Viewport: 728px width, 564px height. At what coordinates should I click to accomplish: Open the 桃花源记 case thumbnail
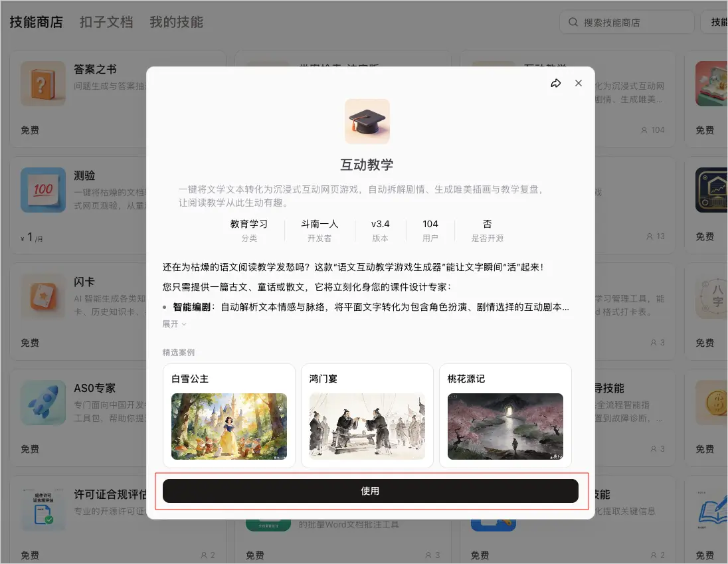tap(505, 426)
